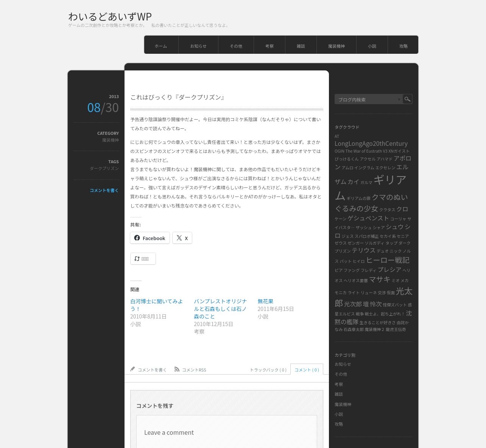Click the シュウ tag in cloud

(x=394, y=226)
